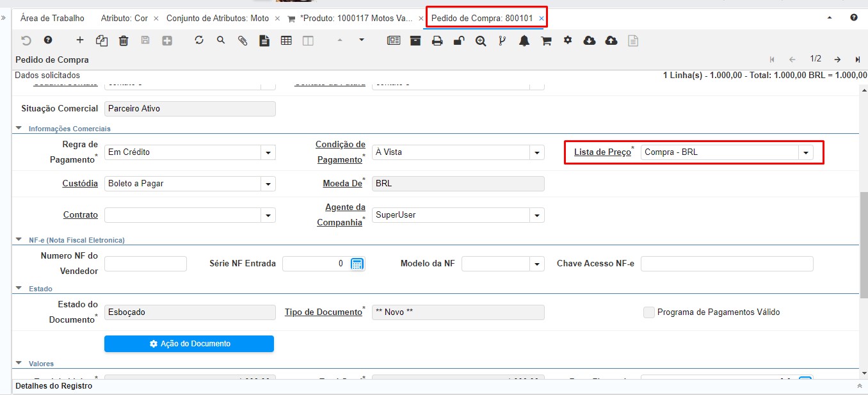Viewport: 868px width, 395px height.
Task: Open the shopping cart toolbar icon
Action: coord(546,40)
